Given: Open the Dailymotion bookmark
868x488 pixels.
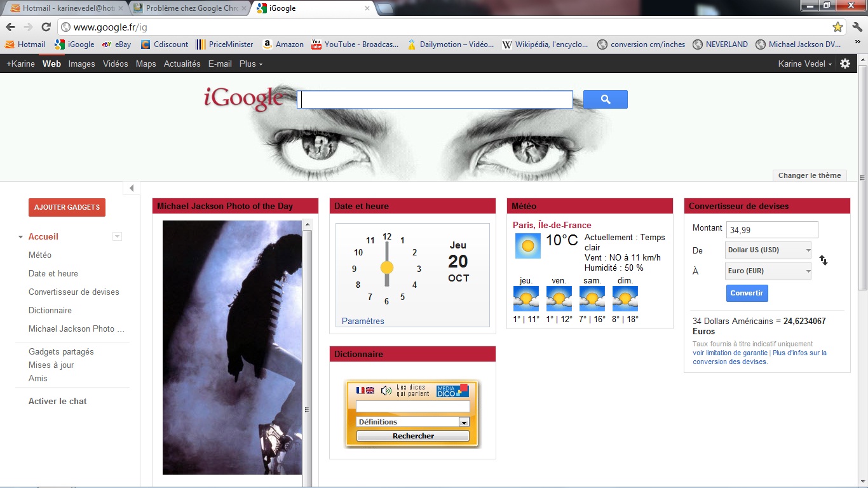Looking at the screenshot, I should [x=451, y=44].
